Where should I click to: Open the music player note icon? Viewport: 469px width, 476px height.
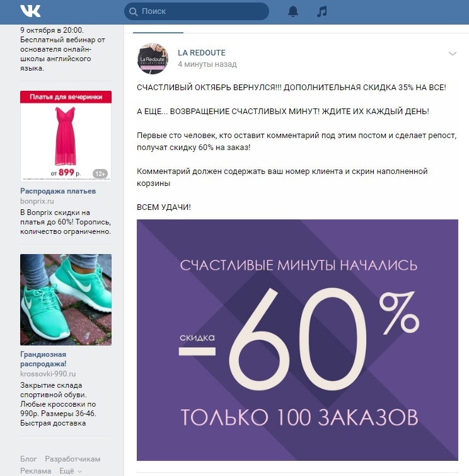(321, 11)
